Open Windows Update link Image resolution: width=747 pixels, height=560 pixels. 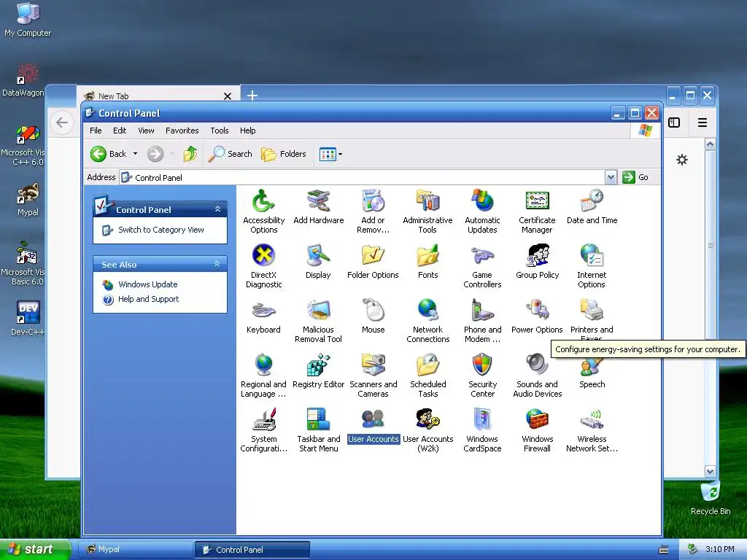tap(147, 284)
